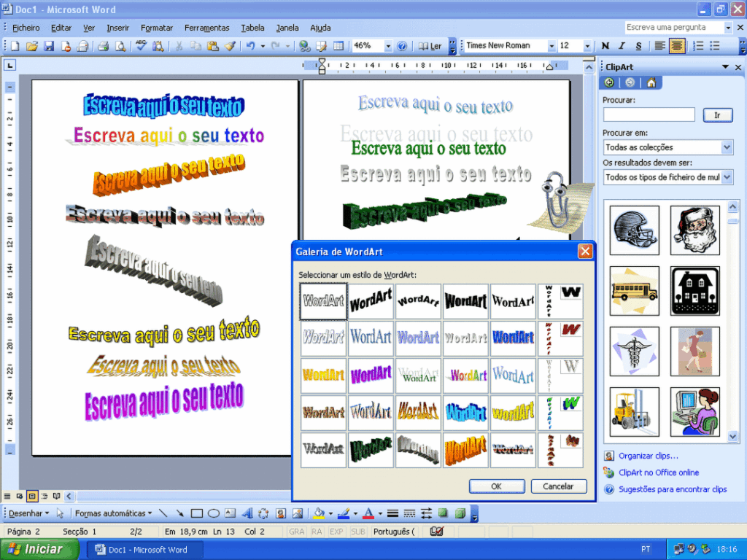Open the ClipArt pane title dropdown arrow
Viewport: 747px width, 560px height.
726,67
